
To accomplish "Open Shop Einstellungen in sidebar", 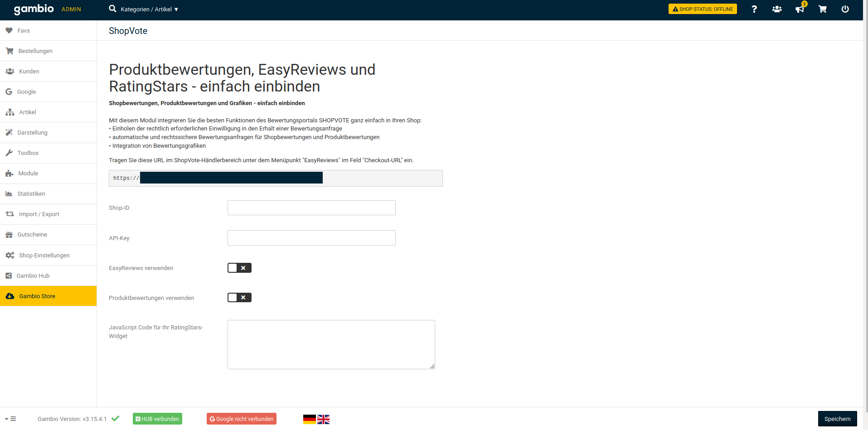I will [44, 256].
